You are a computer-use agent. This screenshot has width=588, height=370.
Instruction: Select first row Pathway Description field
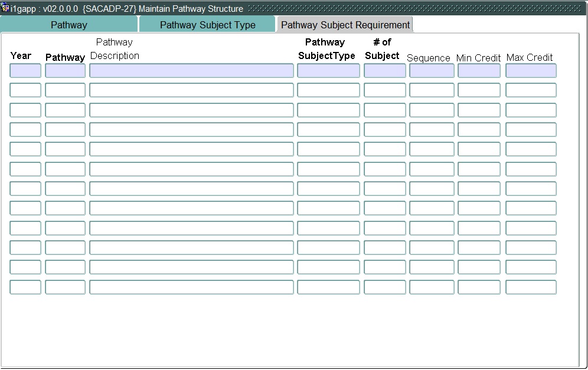tap(191, 71)
